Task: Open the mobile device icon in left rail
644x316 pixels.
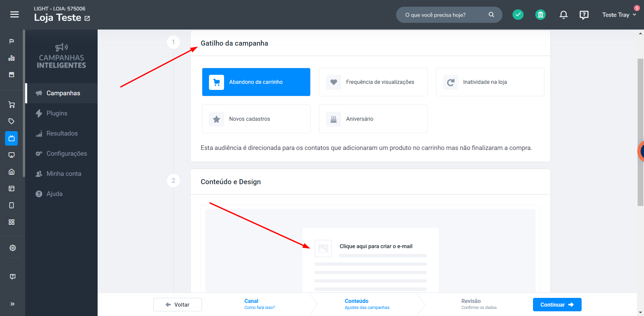Action: point(12,205)
